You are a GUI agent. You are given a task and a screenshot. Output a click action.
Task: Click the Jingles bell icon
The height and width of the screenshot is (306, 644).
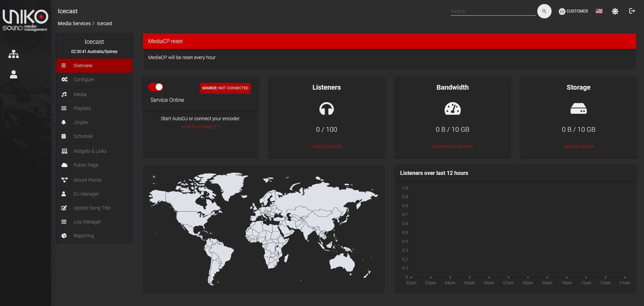pos(64,122)
